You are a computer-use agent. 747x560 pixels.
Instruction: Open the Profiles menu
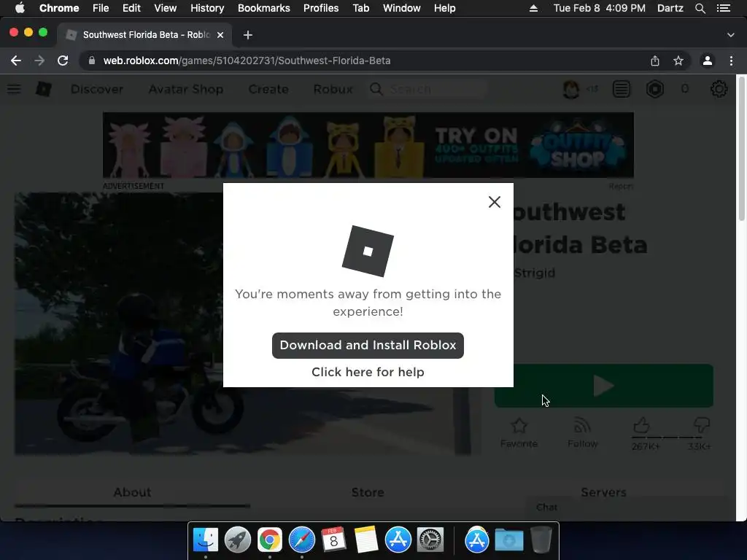[321, 8]
